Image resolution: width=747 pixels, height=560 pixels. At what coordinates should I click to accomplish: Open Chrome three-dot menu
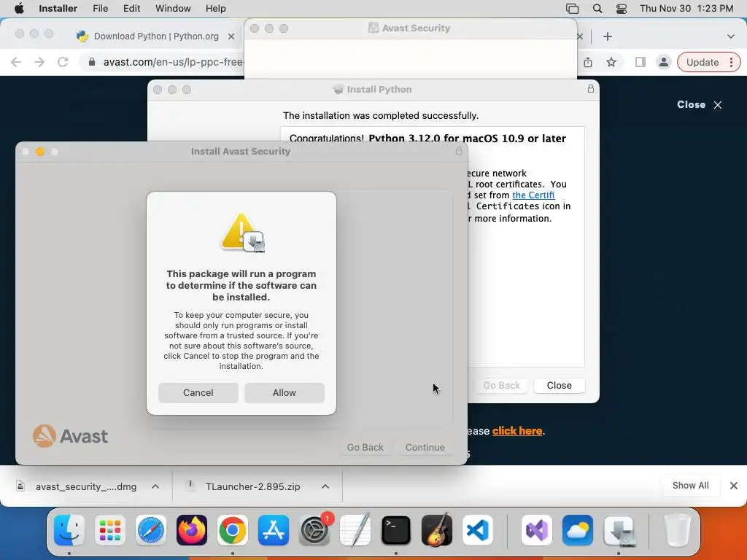coord(731,63)
